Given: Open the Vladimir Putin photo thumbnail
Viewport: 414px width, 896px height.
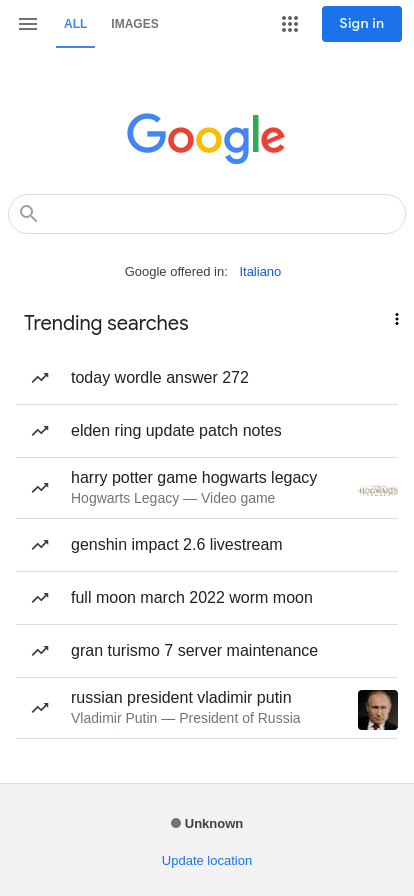Looking at the screenshot, I should (x=378, y=710).
